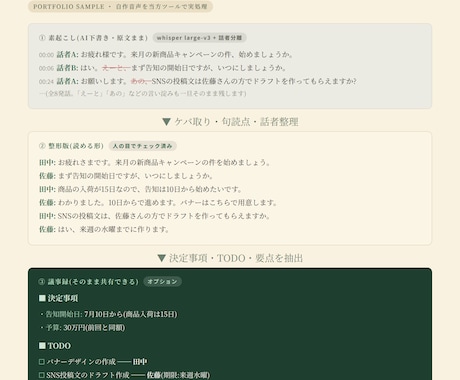Screen dimensions: 460x380
Task: Click the line '佐藤: はい、来週の水曜までに作ります。'
Action: (x=104, y=229)
